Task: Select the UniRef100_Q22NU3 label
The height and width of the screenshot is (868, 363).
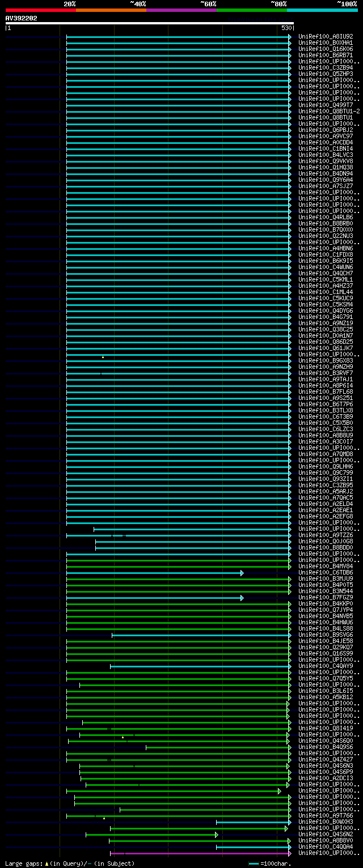Action: pyautogui.click(x=326, y=236)
